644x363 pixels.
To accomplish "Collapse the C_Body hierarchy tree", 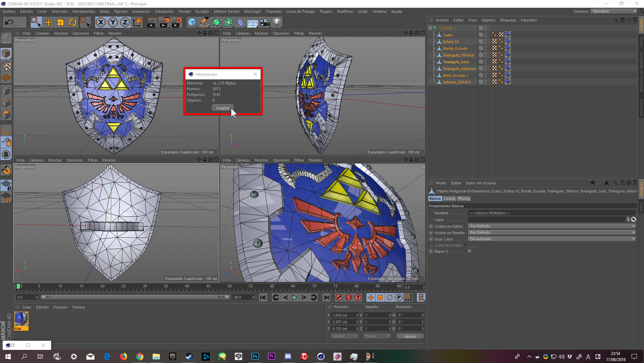I will pyautogui.click(x=430, y=28).
